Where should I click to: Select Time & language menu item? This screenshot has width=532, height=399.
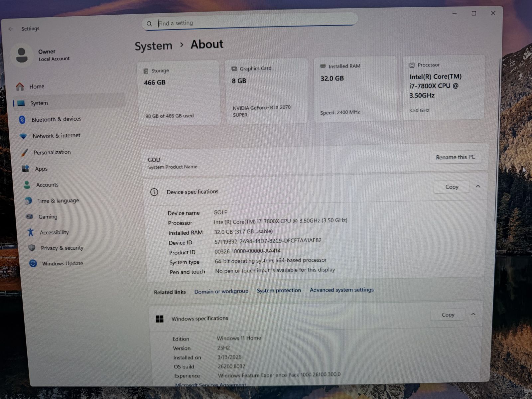tap(58, 200)
